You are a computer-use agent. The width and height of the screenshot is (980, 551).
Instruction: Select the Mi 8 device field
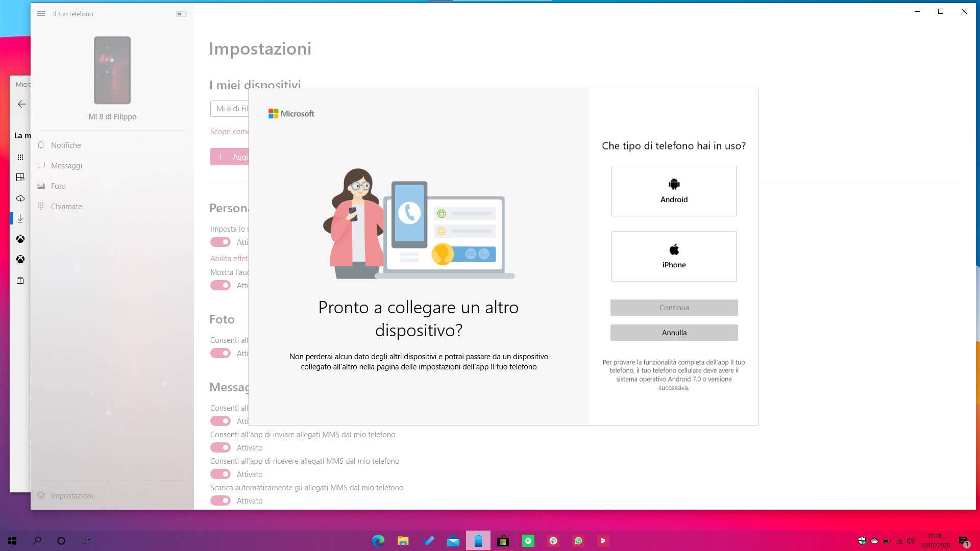229,109
